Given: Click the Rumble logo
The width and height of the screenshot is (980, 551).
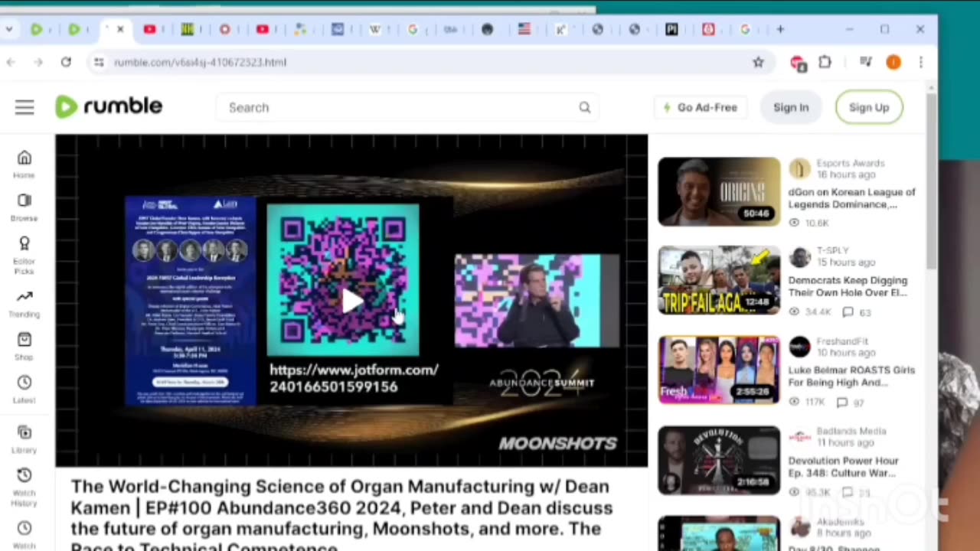Looking at the screenshot, I should [x=109, y=106].
